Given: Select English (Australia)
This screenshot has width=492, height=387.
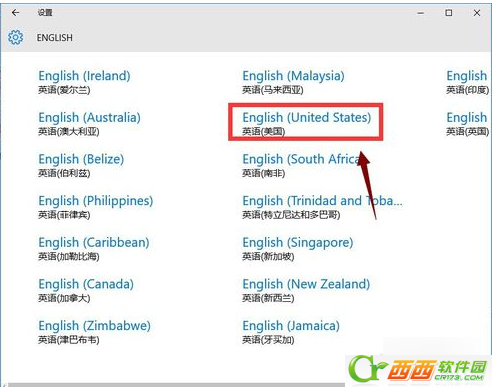Looking at the screenshot, I should 89,123.
